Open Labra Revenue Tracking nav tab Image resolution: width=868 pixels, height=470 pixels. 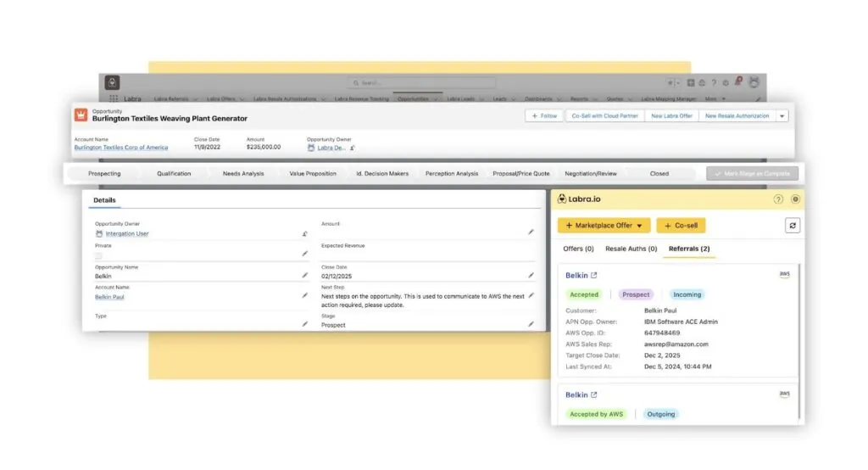pos(361,99)
